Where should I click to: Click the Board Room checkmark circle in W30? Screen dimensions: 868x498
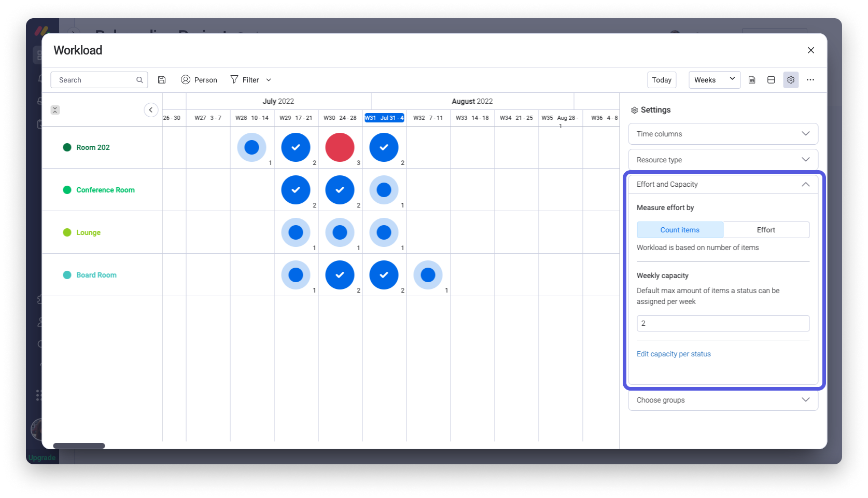point(340,275)
